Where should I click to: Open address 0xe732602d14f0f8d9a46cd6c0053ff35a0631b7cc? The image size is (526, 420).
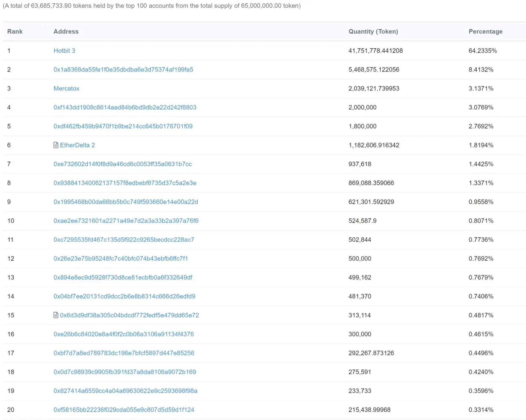click(x=123, y=164)
